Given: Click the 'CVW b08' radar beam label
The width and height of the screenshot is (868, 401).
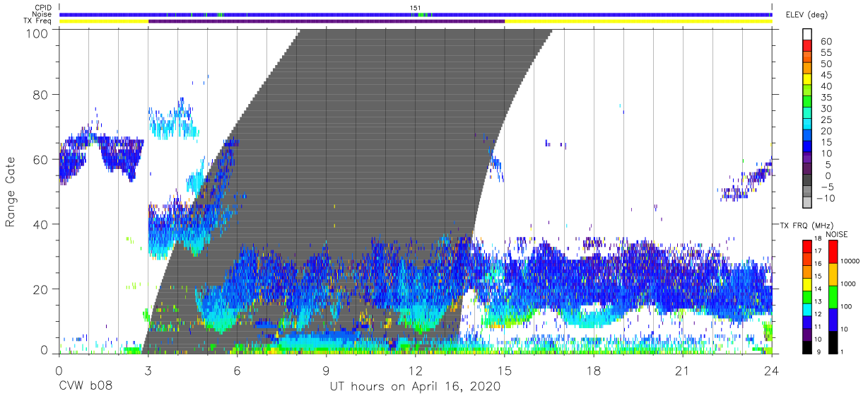Looking at the screenshot, I should coord(85,387).
